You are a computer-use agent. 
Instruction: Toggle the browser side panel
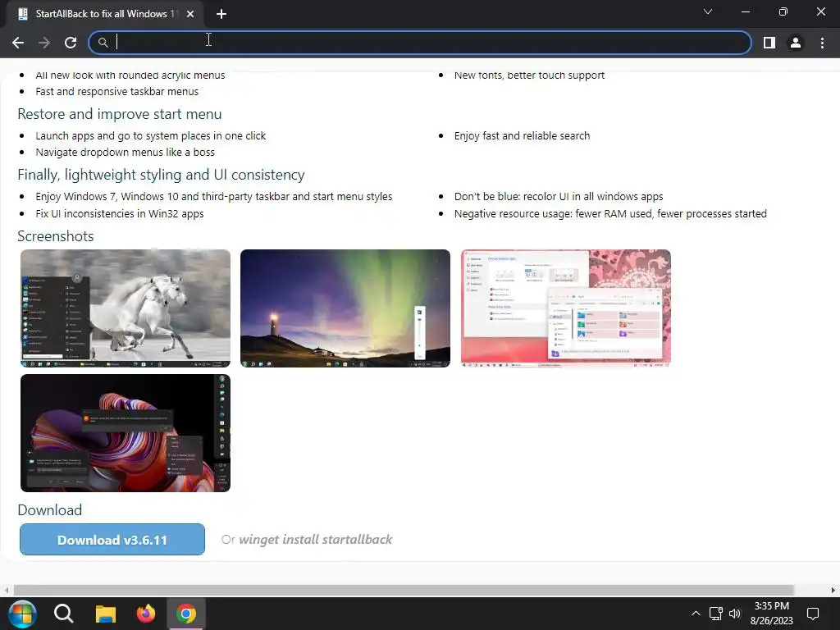pyautogui.click(x=769, y=43)
